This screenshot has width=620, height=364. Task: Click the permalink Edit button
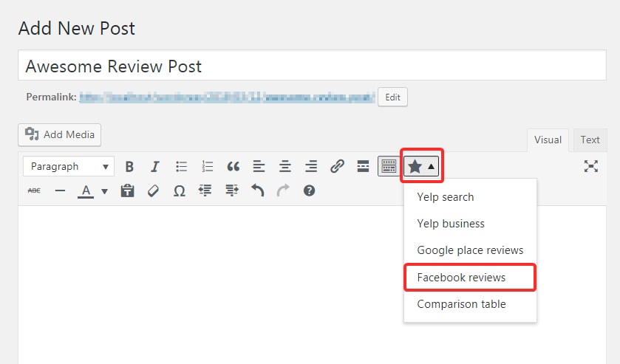coord(392,97)
